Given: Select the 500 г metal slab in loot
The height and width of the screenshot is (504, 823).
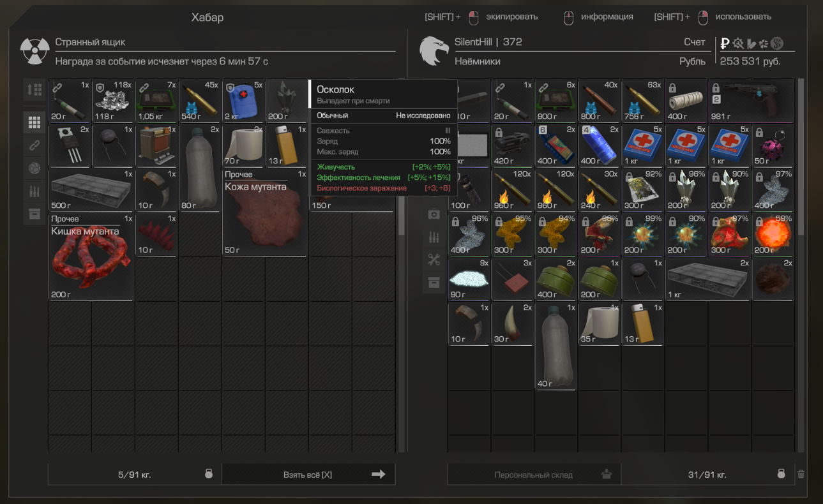Looking at the screenshot, I should (91, 190).
